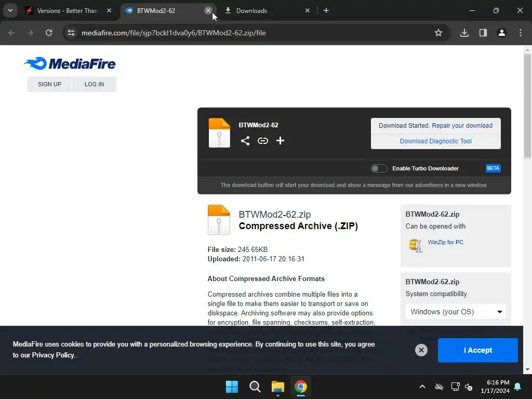Open the Download Diagnostic Tool link
The image size is (532, 399).
[x=436, y=141]
